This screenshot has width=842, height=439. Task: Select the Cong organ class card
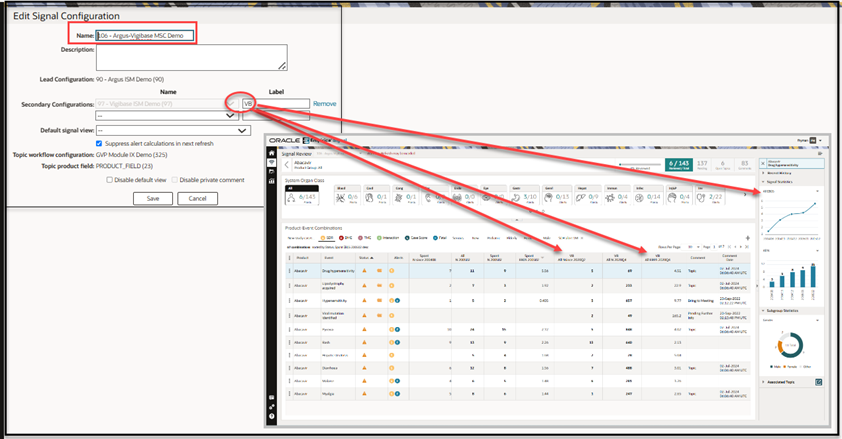405,195
